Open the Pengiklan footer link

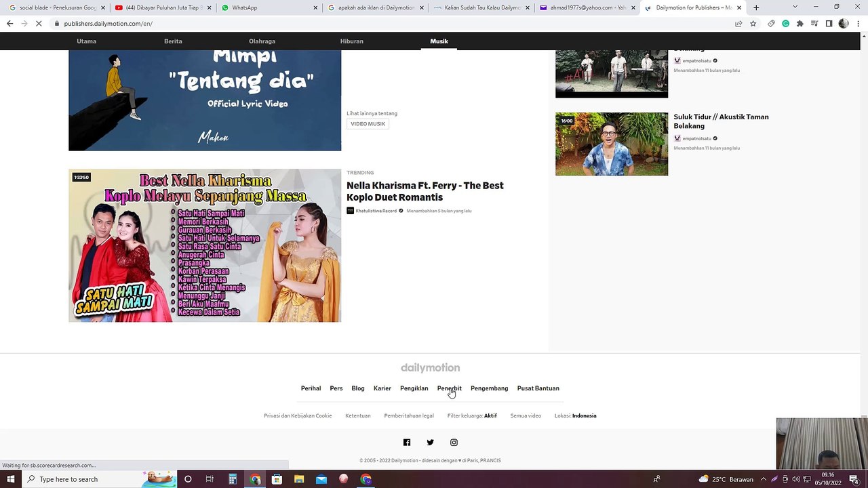tap(414, 388)
